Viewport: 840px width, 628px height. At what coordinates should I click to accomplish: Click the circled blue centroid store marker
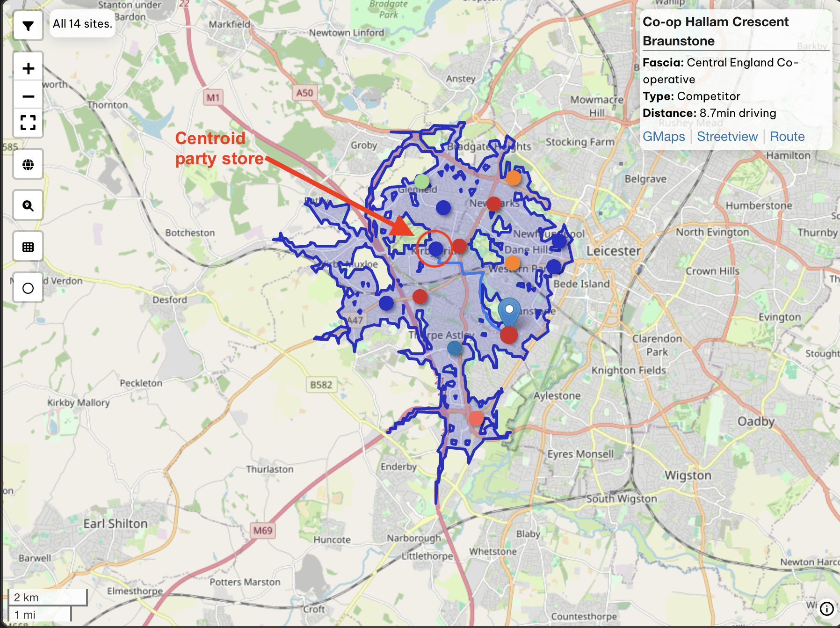[436, 249]
